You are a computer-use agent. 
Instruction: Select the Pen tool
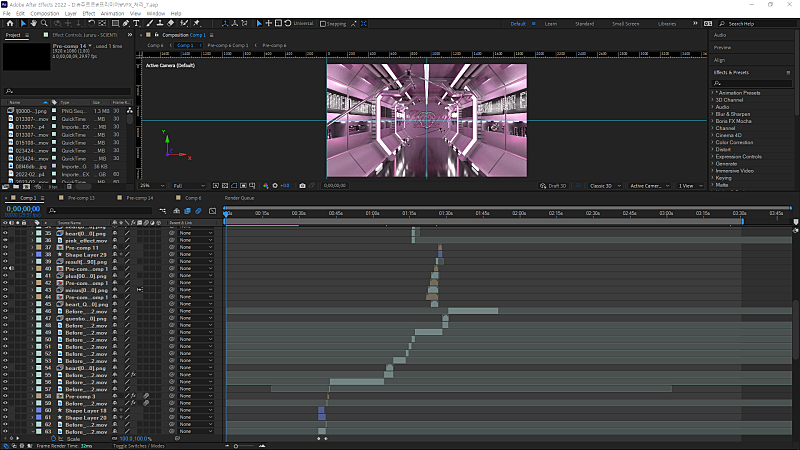(126, 23)
